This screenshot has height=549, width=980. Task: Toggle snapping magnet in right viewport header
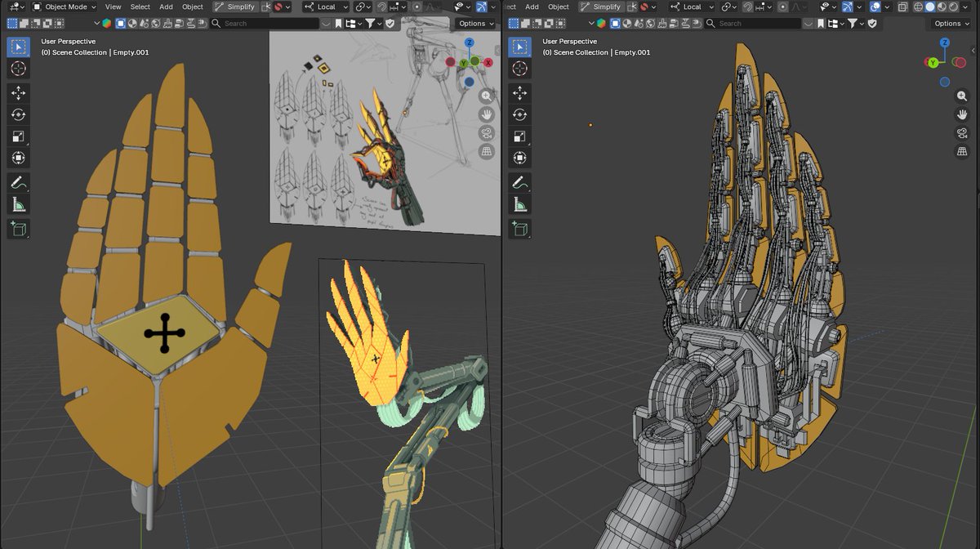click(748, 7)
